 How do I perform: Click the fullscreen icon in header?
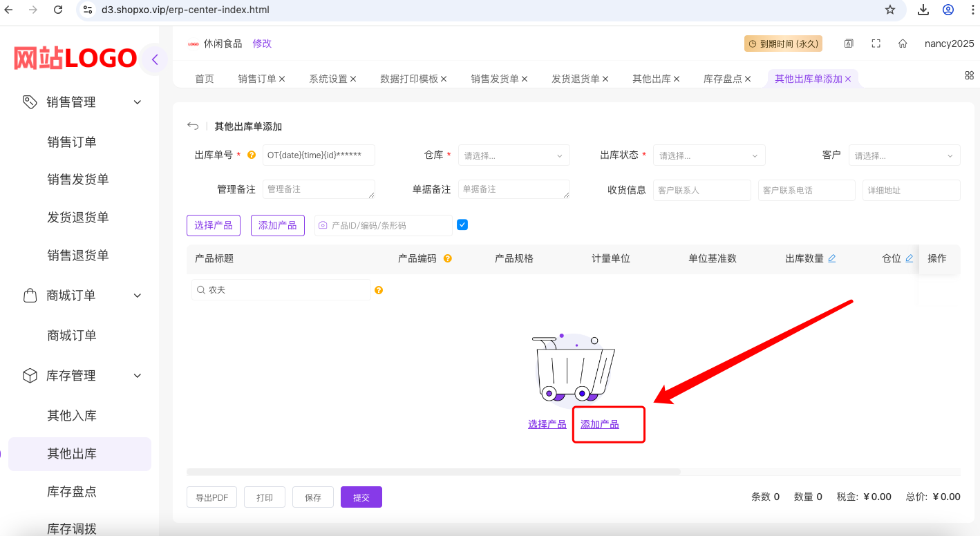point(876,44)
